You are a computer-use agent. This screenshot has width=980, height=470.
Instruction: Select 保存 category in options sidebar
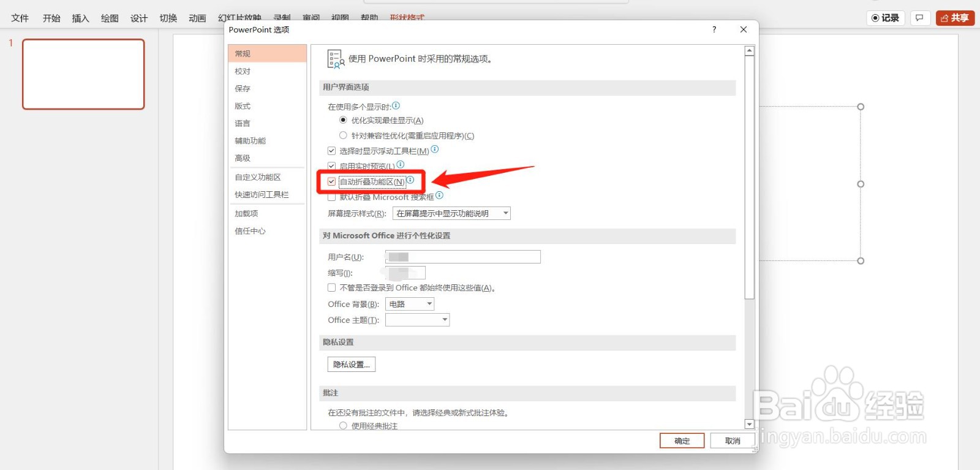(x=267, y=88)
